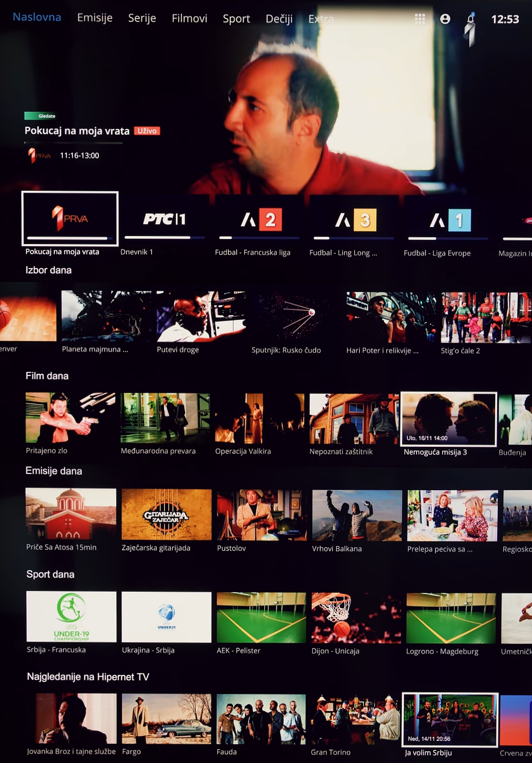Open the Sport tab

click(236, 19)
